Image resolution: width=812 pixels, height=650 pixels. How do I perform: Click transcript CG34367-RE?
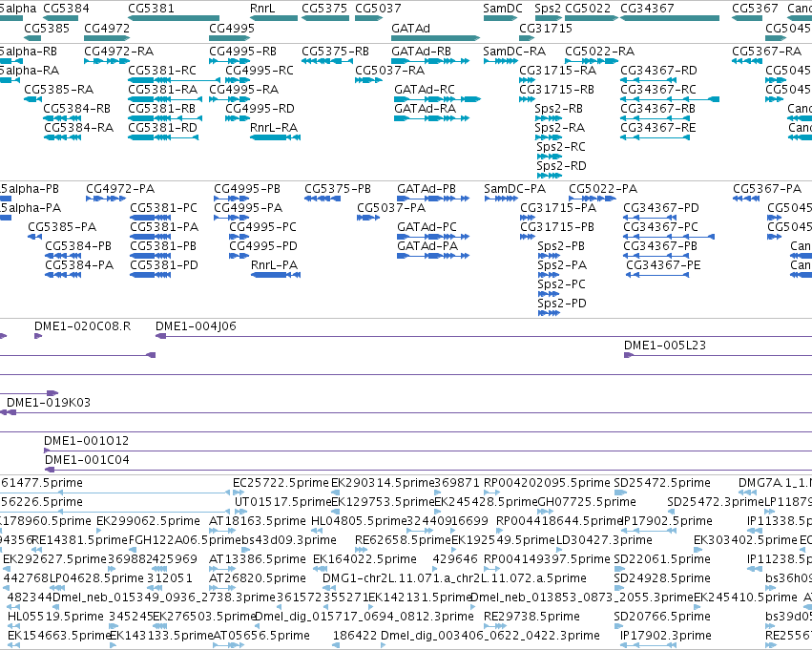[x=658, y=128]
